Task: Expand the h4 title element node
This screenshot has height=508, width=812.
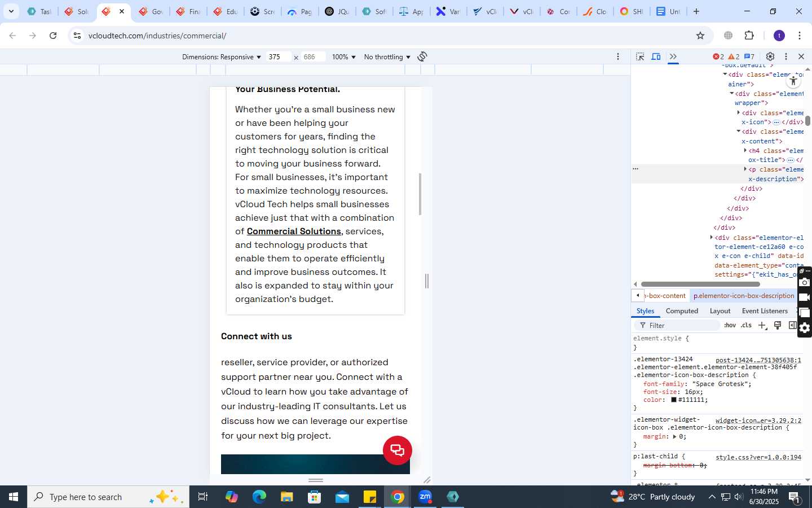Action: tap(745, 151)
